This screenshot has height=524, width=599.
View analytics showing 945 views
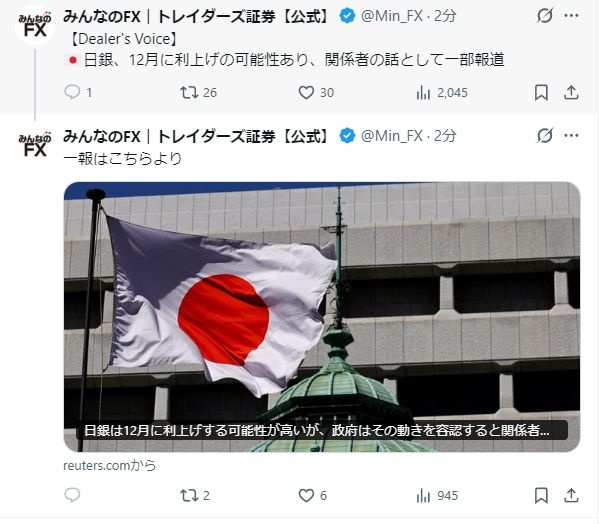click(437, 496)
